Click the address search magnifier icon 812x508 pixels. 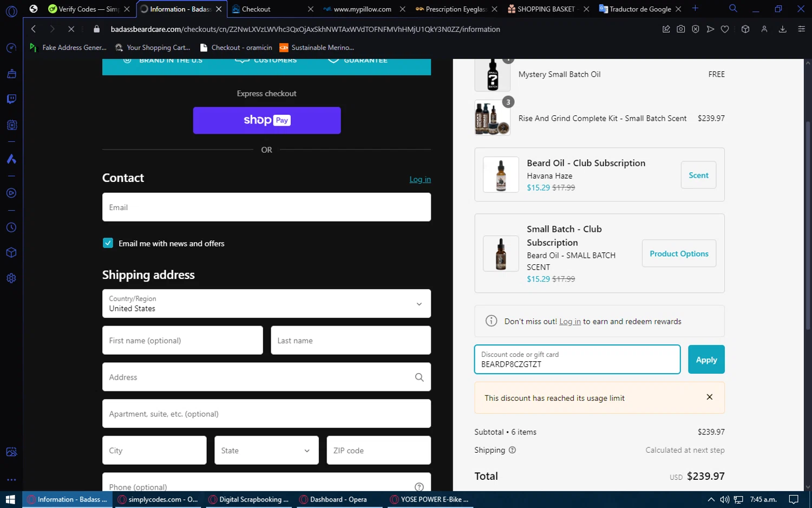(x=419, y=377)
